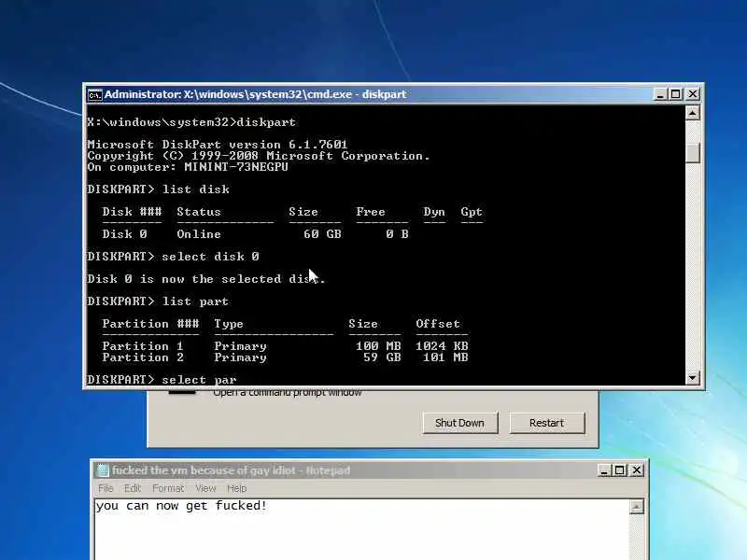Click the 'Partition 1' row in the list
This screenshot has height=560, width=747.
click(x=285, y=345)
